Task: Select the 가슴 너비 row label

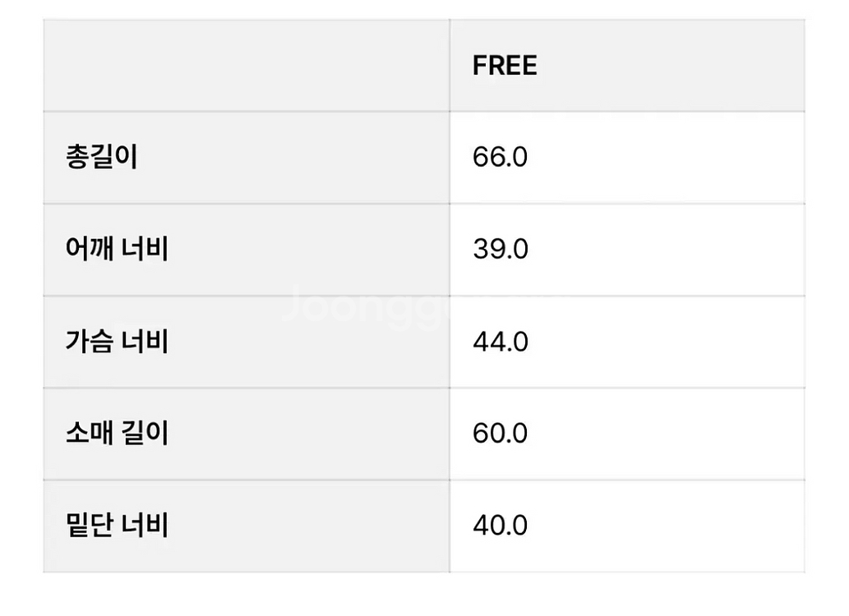Action: pyautogui.click(x=117, y=341)
